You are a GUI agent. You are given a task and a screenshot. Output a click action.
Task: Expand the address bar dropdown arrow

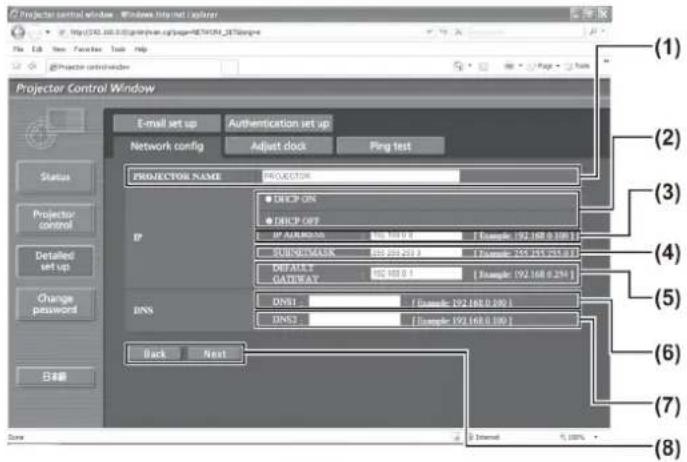pos(428,32)
